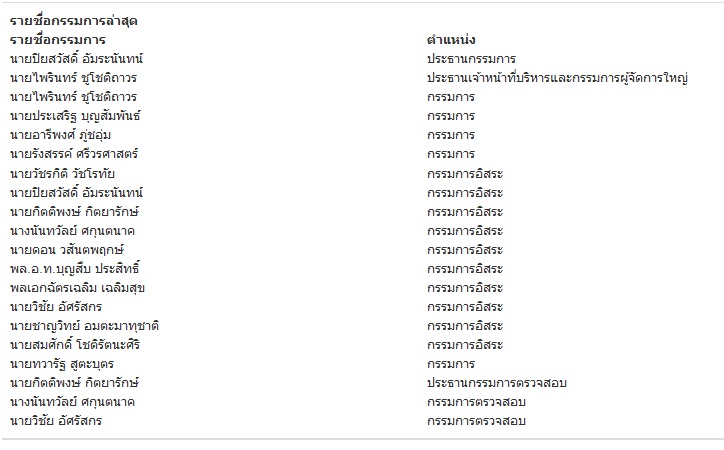Click นายวิชัย อัศรัสกร in the last row
The height and width of the screenshot is (450, 724).
tap(56, 421)
